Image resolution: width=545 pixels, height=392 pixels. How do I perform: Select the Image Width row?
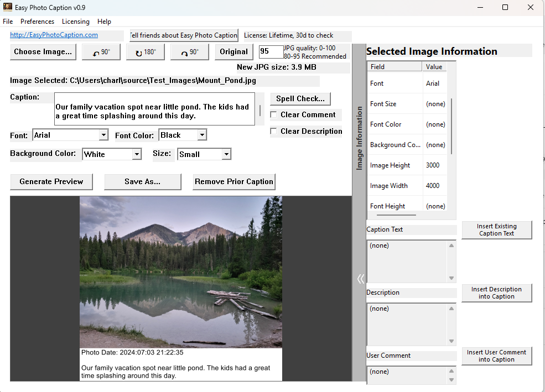(407, 186)
